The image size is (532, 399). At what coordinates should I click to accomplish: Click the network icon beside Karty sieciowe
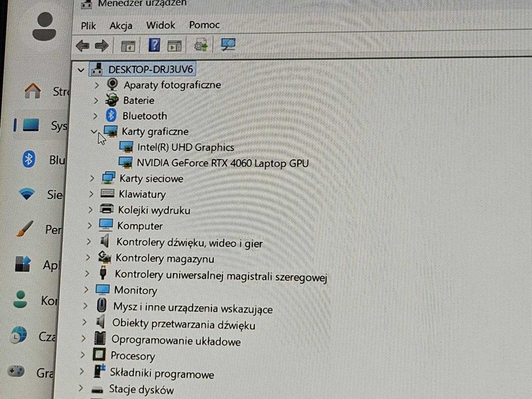point(108,178)
